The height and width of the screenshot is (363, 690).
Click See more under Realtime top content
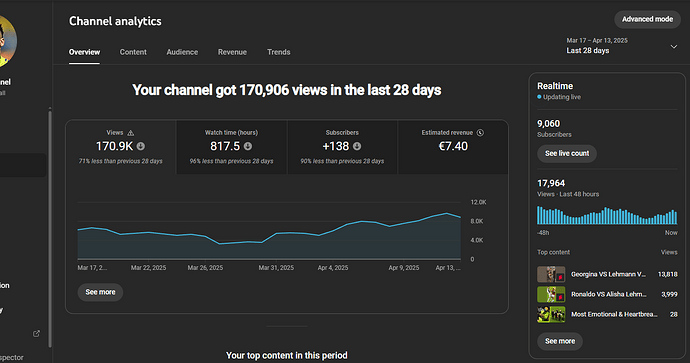pyautogui.click(x=560, y=341)
